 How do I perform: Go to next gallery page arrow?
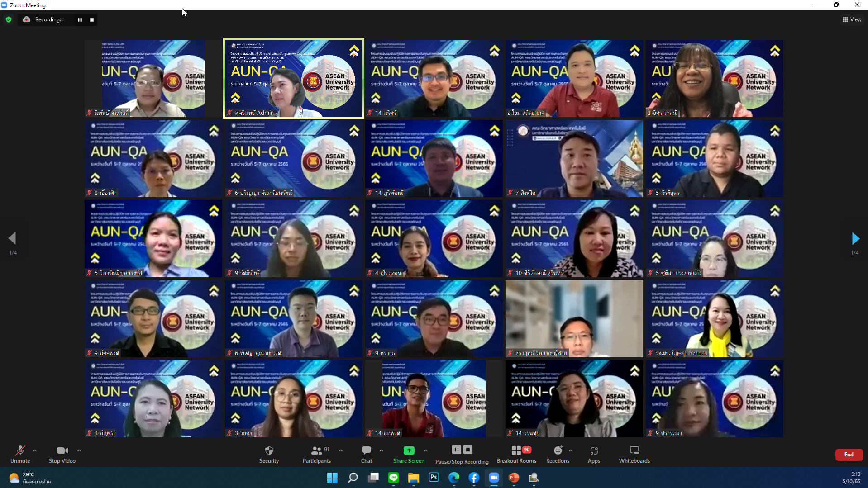(855, 238)
